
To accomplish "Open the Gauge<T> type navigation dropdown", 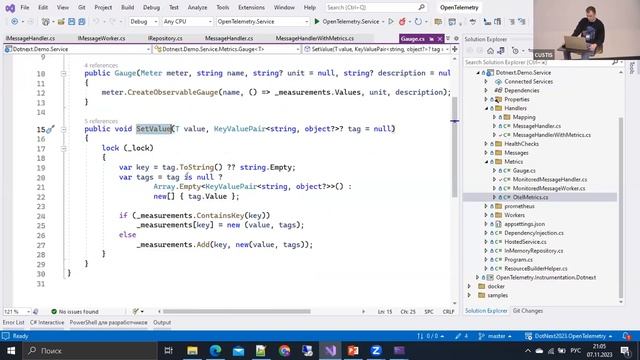I will click(227, 49).
